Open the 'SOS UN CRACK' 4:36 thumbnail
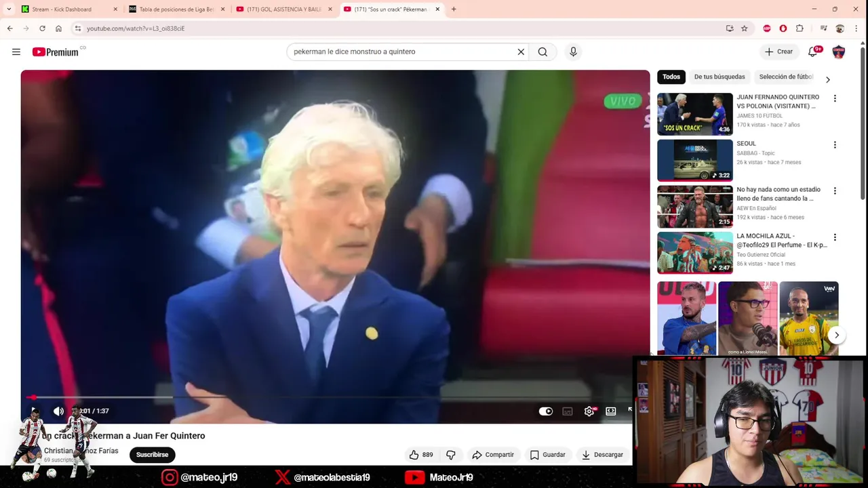Screen dimensions: 868x488 pos(695,114)
